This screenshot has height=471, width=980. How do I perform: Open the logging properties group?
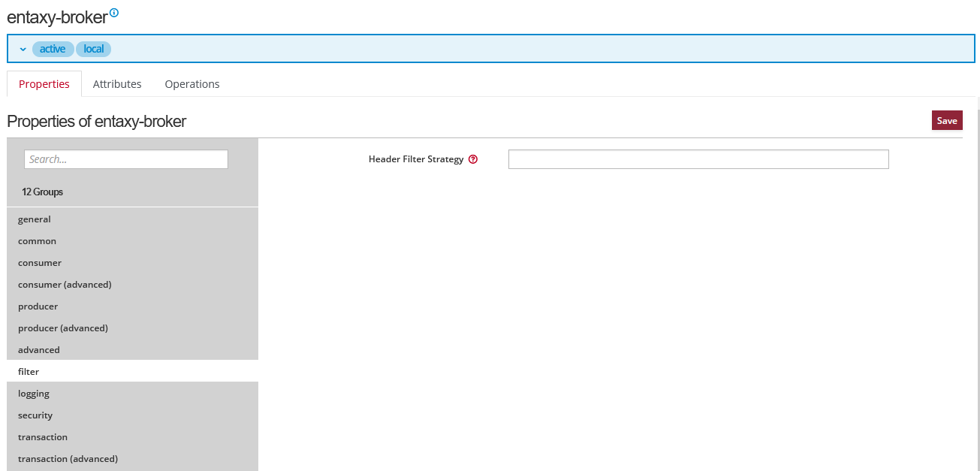(34, 394)
